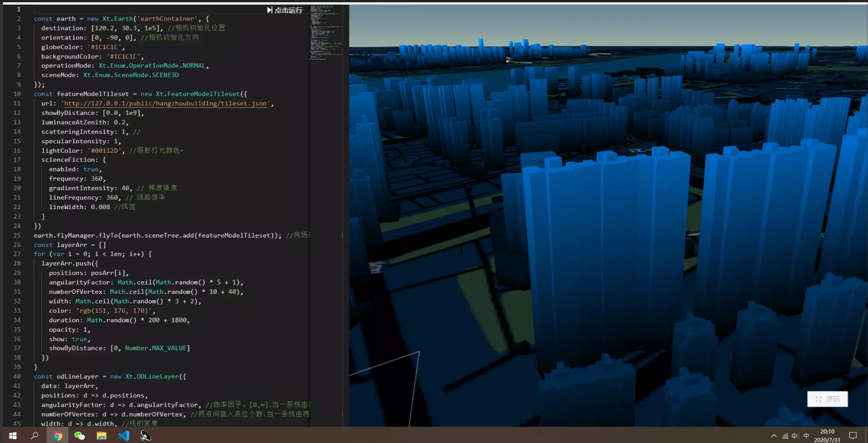The width and height of the screenshot is (868, 443).
Task: Open taskbar search magnifier
Action: [x=35, y=436]
